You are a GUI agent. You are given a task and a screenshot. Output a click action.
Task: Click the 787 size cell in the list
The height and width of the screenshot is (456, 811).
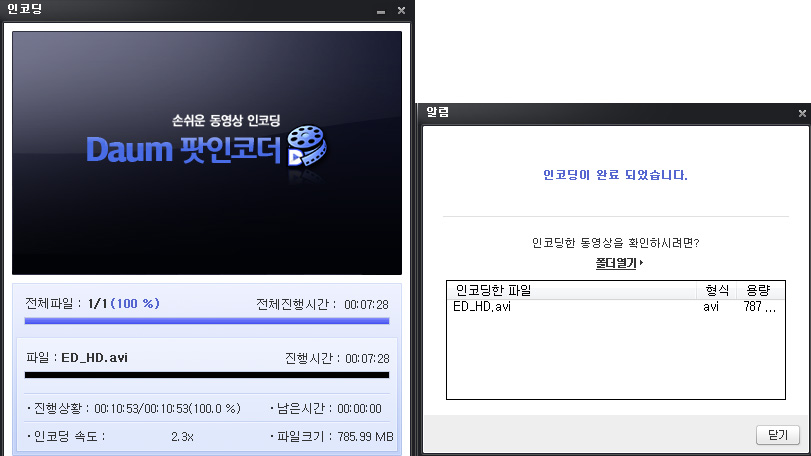click(x=759, y=307)
